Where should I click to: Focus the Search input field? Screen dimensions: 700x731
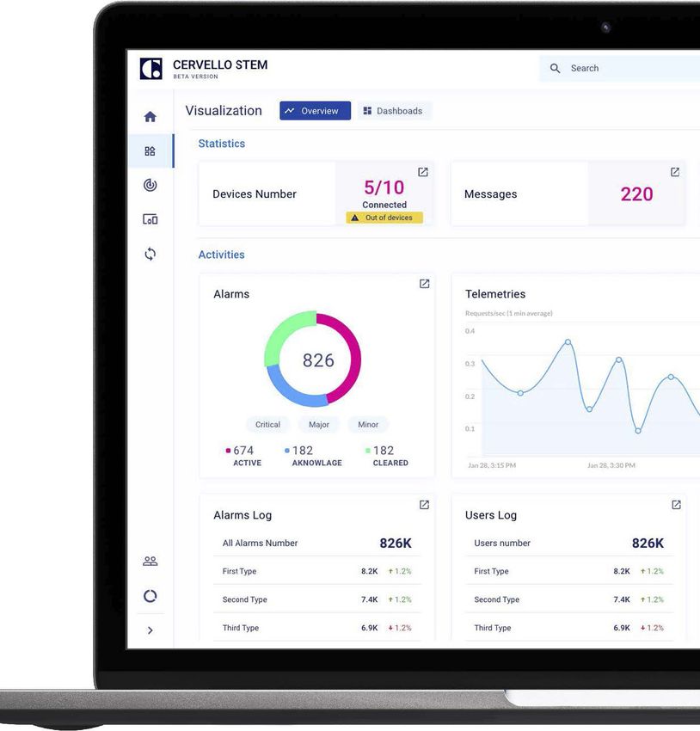pyautogui.click(x=620, y=69)
